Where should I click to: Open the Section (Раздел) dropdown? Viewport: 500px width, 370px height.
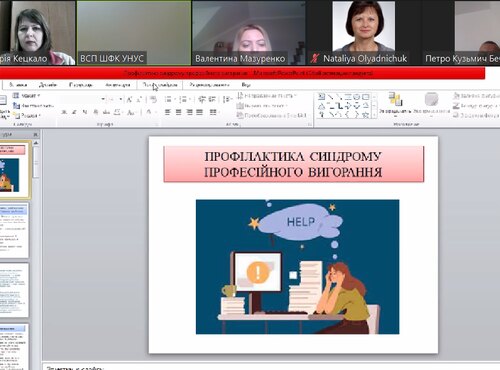click(x=27, y=115)
